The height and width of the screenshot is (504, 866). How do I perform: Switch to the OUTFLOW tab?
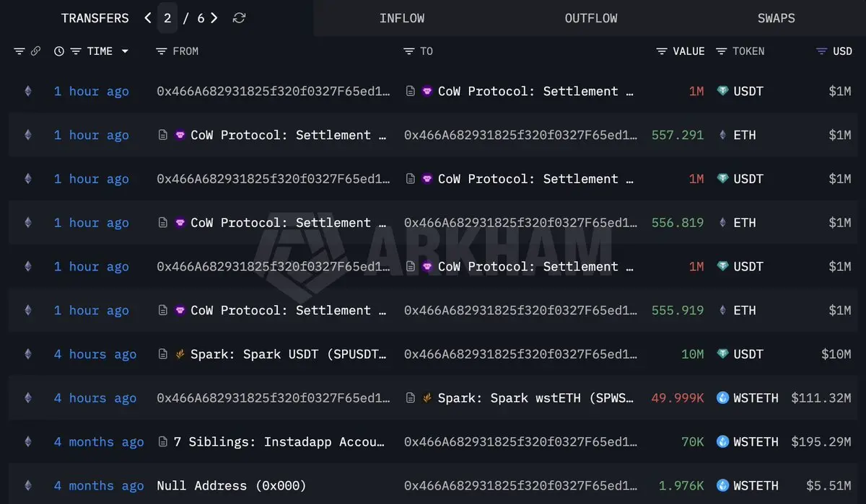coord(591,18)
